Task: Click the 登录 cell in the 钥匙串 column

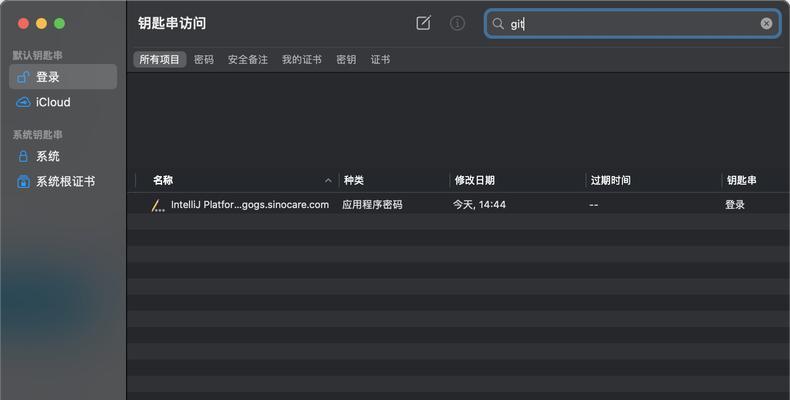Action: 735,205
